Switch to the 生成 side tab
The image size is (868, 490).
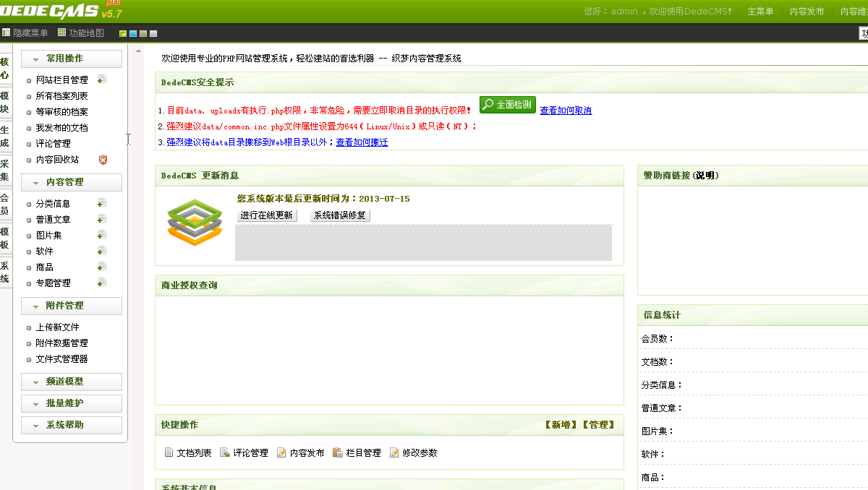click(x=5, y=137)
